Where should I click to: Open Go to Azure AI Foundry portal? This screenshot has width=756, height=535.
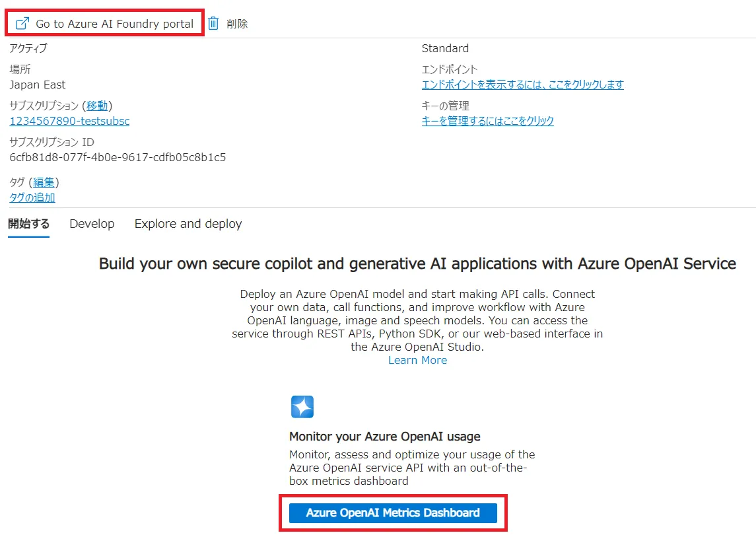click(114, 24)
